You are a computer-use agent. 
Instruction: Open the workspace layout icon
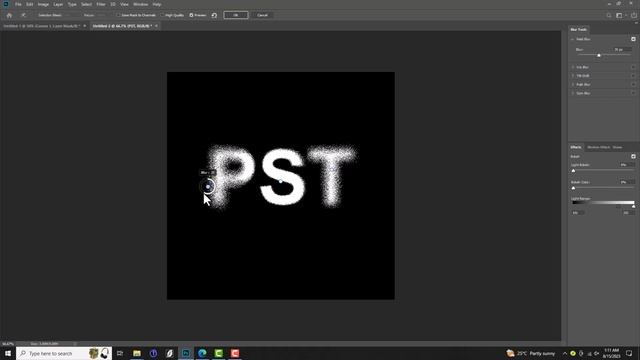(619, 15)
